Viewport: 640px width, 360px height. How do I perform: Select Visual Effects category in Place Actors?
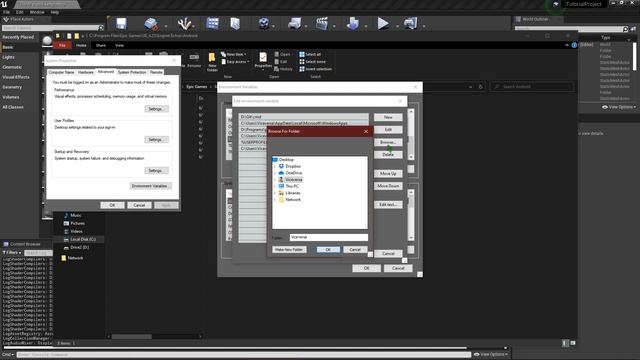click(16, 77)
